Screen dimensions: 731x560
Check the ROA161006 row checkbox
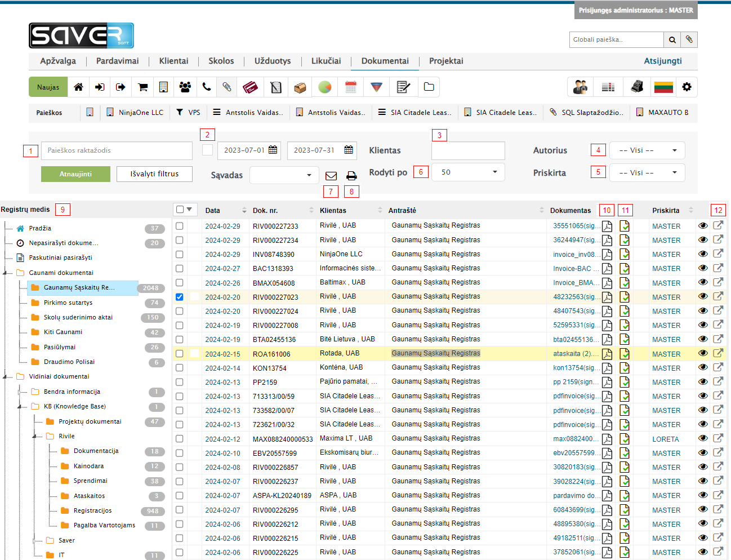click(180, 354)
